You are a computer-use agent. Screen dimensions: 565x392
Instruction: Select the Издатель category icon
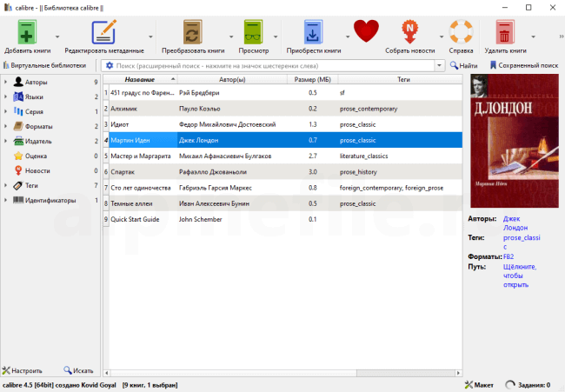(x=18, y=141)
